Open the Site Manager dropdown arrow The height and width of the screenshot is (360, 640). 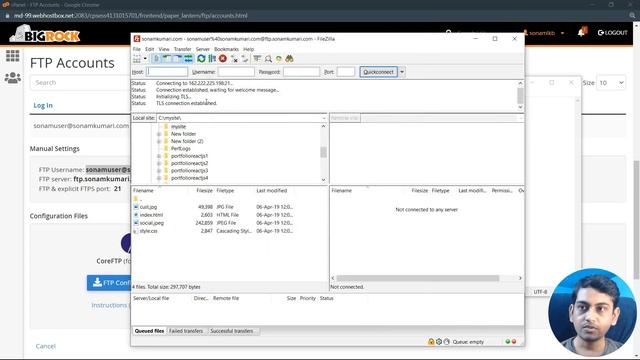(145, 59)
